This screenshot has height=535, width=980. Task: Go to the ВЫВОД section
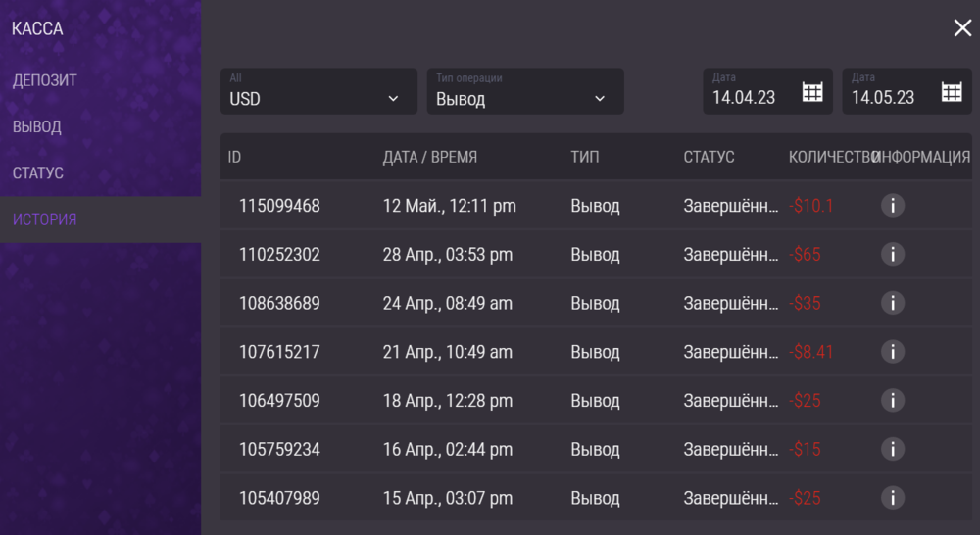pos(37,126)
